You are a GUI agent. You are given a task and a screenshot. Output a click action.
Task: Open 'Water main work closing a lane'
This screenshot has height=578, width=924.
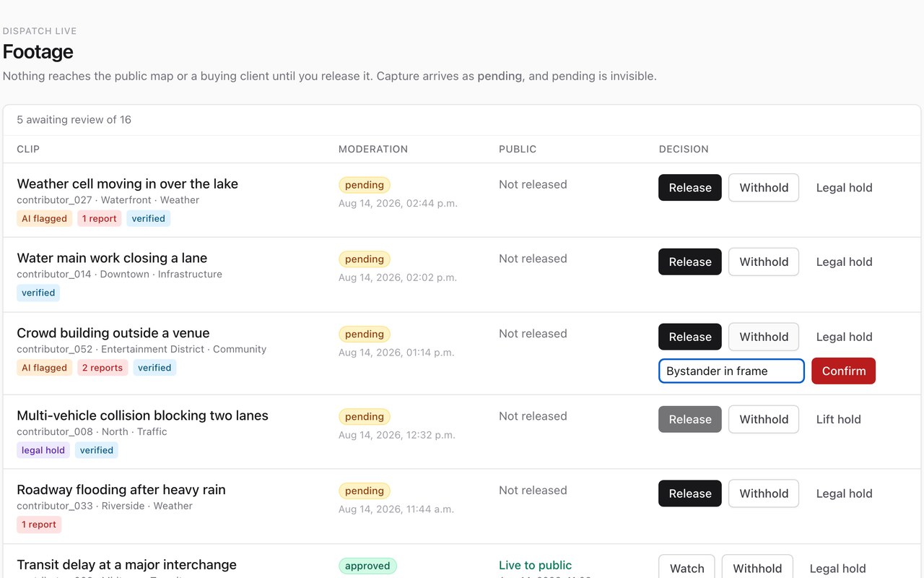pos(112,258)
